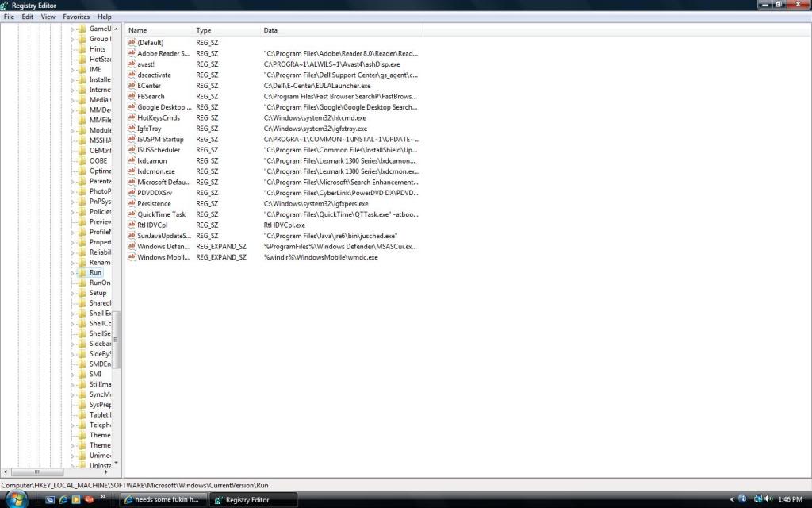Click string icon of Persistence value
Image resolution: width=812 pixels, height=508 pixels.
132,204
